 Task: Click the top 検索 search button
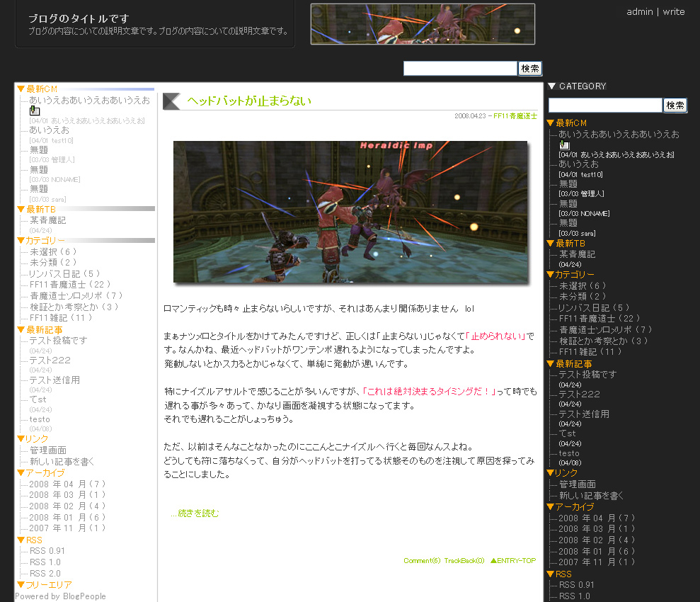(x=530, y=68)
